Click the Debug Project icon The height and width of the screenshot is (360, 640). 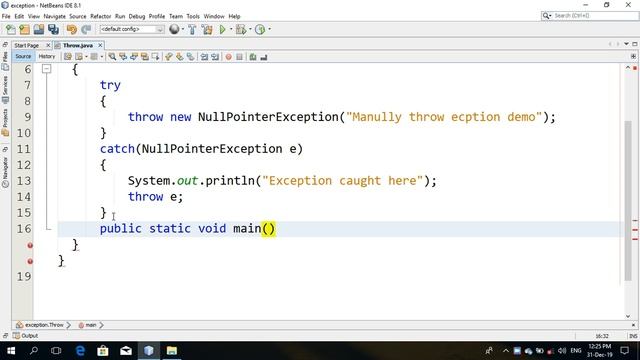[x=241, y=29]
